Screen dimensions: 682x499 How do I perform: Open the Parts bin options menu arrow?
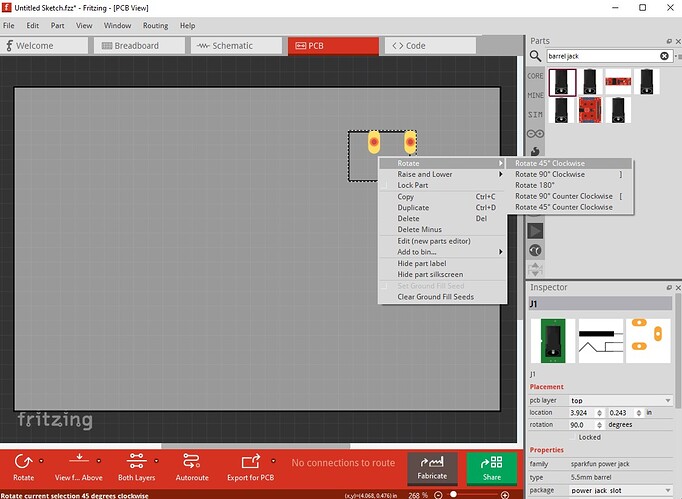coord(678,56)
